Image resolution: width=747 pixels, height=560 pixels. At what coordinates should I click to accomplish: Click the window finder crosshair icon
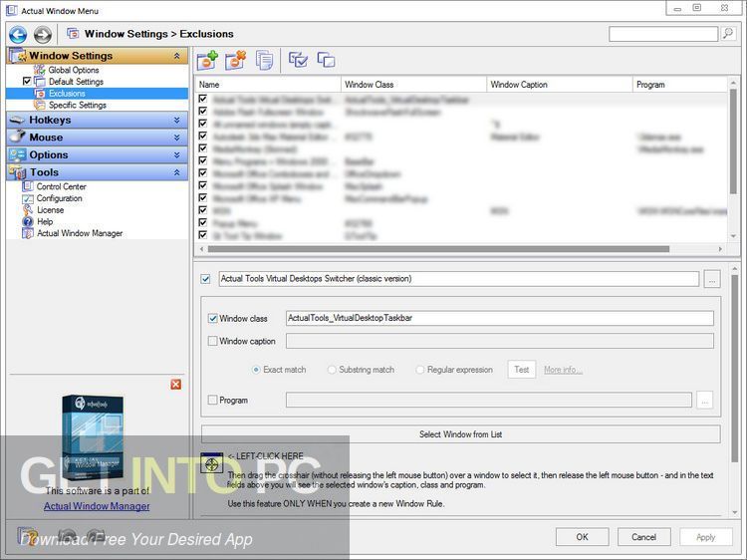tap(212, 462)
